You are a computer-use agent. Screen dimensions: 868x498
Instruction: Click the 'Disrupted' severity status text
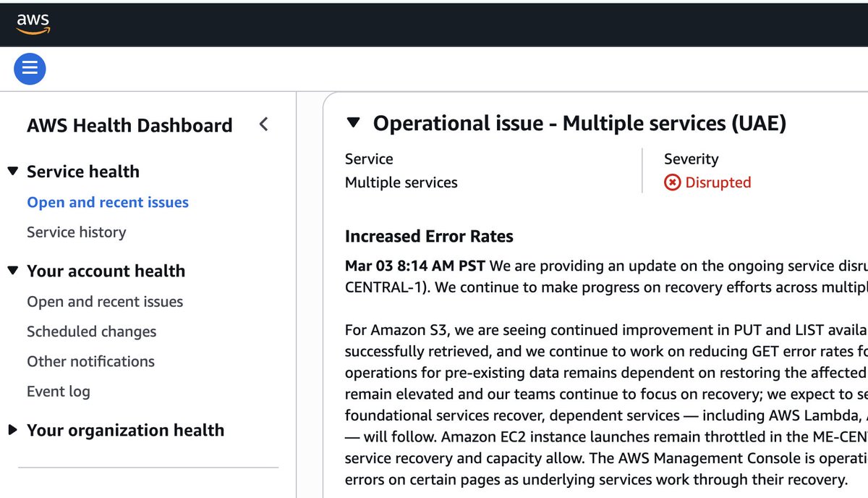point(718,182)
